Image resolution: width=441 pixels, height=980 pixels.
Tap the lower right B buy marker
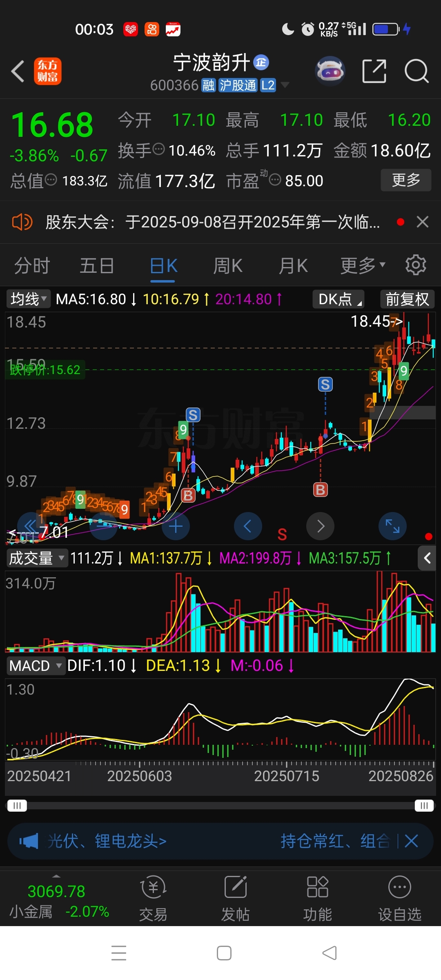tap(321, 489)
